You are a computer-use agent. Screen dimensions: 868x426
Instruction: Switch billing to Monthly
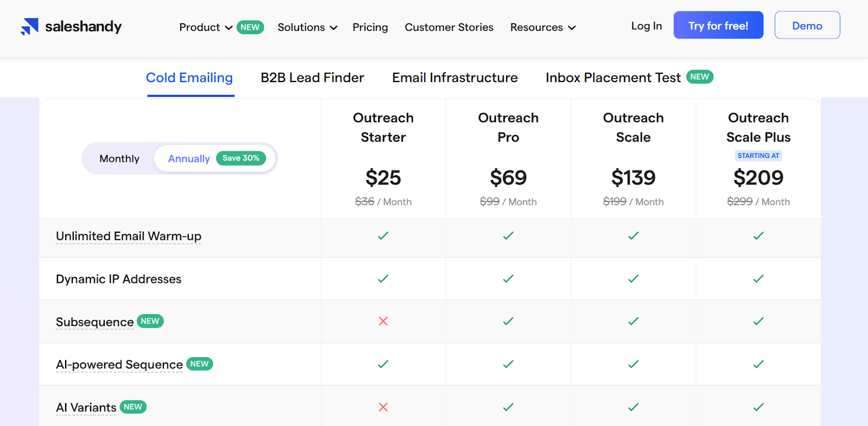(119, 158)
